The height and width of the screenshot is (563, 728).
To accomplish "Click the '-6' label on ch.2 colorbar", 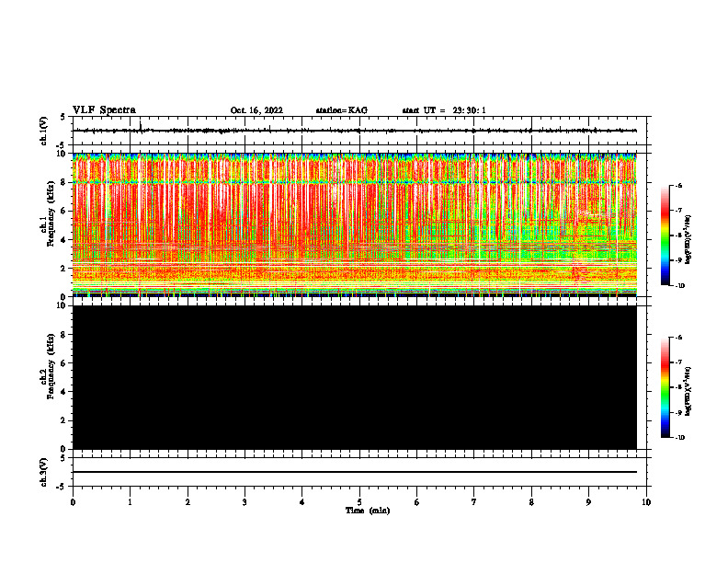I will pyautogui.click(x=678, y=338).
